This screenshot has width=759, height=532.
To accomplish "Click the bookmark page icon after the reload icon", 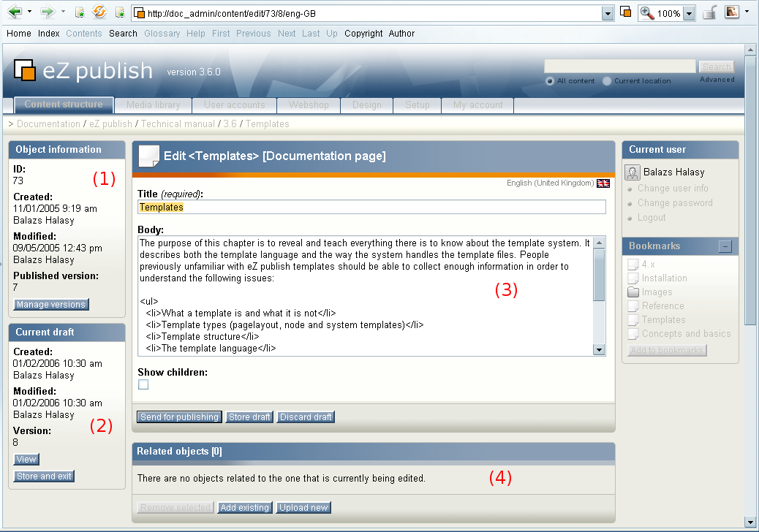I will (120, 12).
